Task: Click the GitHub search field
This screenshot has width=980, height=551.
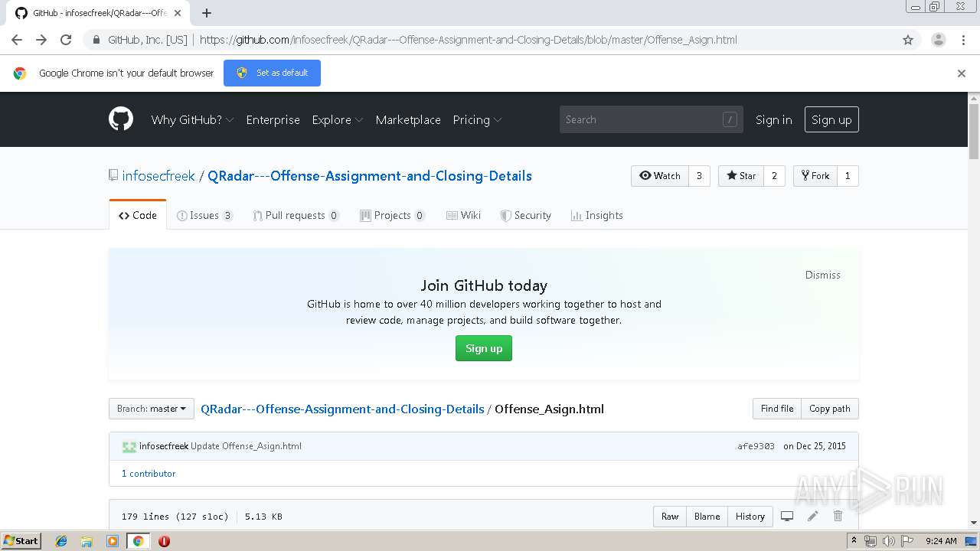Action: [x=651, y=119]
